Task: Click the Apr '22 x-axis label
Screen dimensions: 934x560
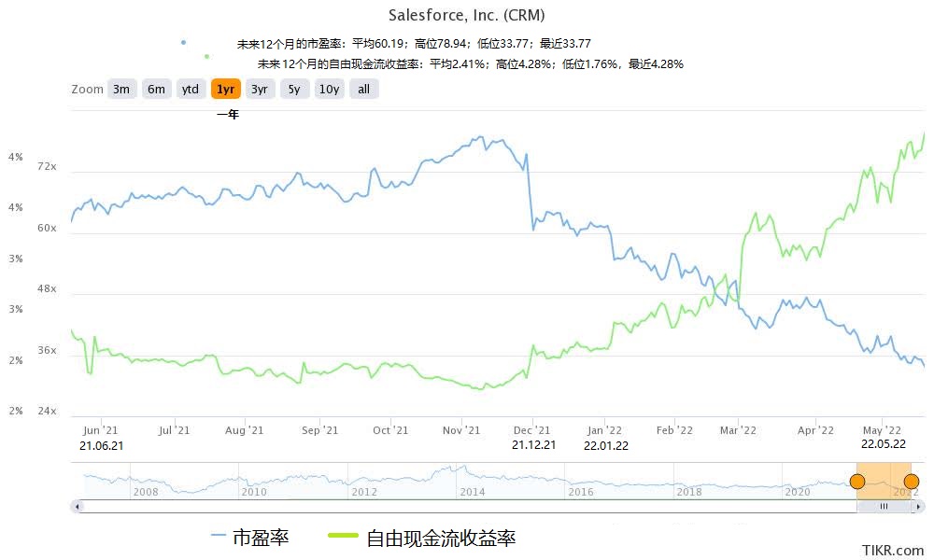Action: pyautogui.click(x=815, y=430)
